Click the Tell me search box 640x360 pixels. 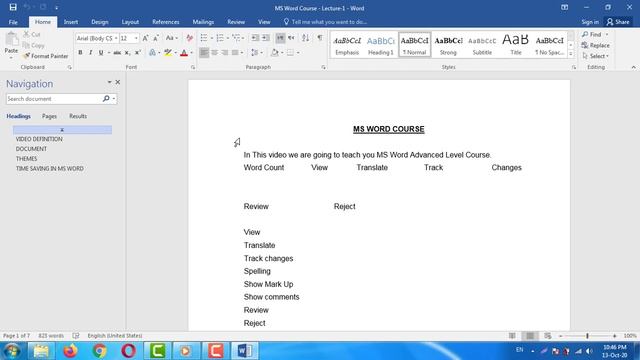pos(325,22)
